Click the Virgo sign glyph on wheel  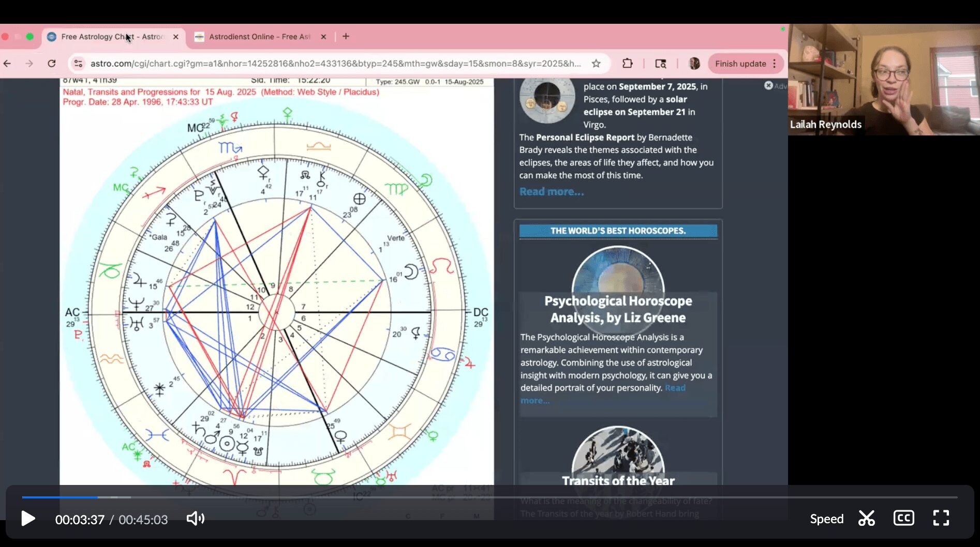(x=396, y=189)
